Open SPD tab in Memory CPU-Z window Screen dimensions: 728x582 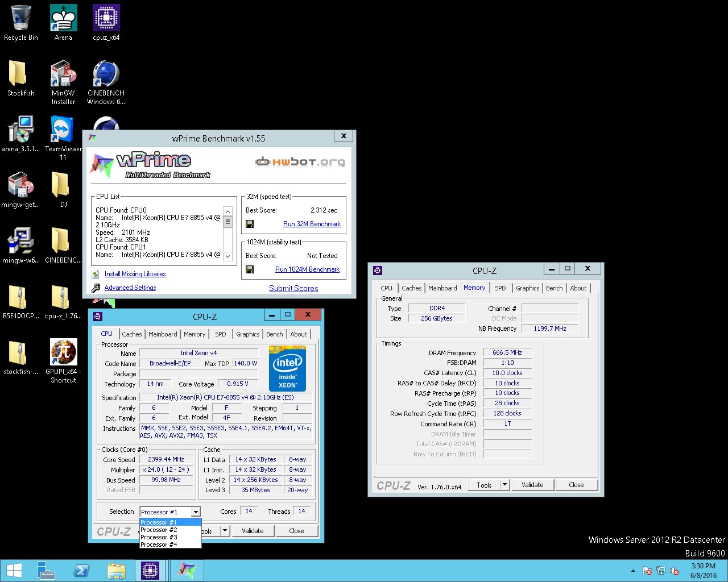point(500,288)
